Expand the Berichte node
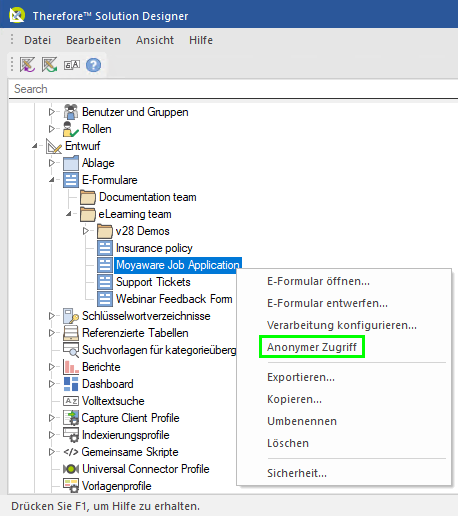The height and width of the screenshot is (516, 458). 51,367
